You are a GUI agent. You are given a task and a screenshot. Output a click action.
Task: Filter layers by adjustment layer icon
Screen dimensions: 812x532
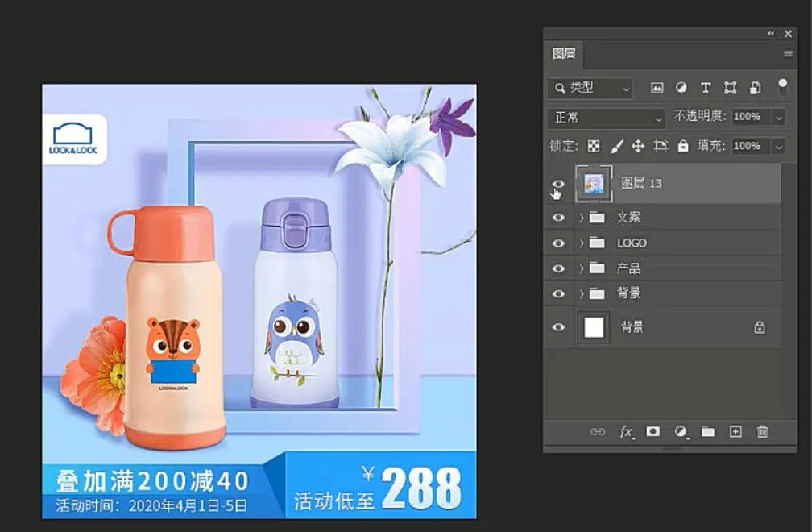point(681,88)
